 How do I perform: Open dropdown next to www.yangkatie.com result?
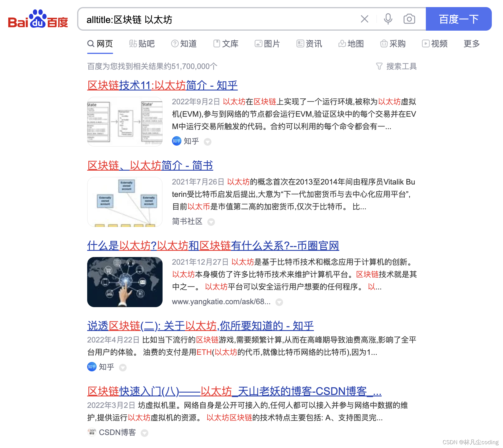coord(279,302)
